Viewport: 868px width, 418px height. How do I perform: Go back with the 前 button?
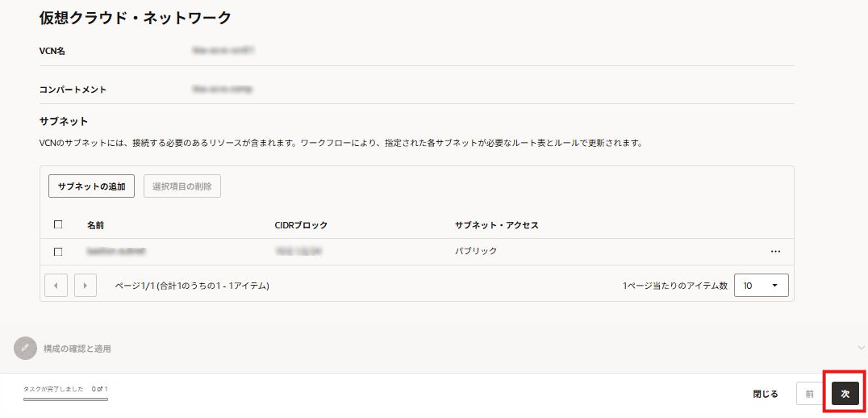point(809,394)
